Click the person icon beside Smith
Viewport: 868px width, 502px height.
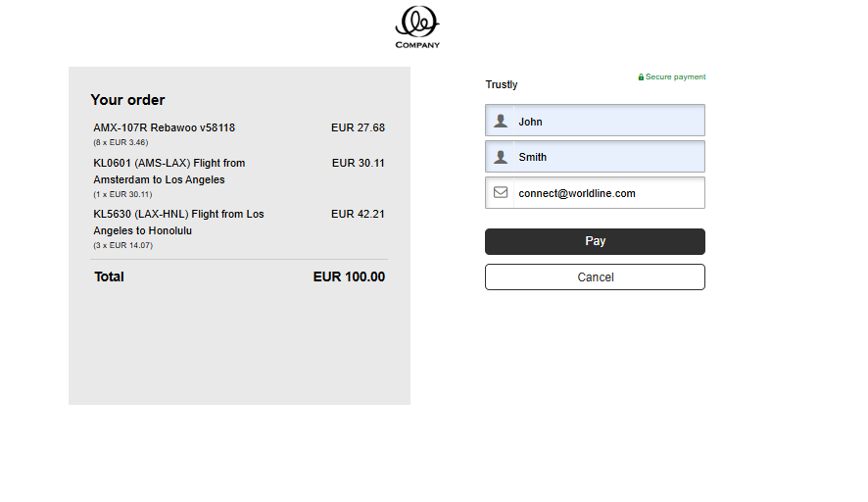[501, 157]
